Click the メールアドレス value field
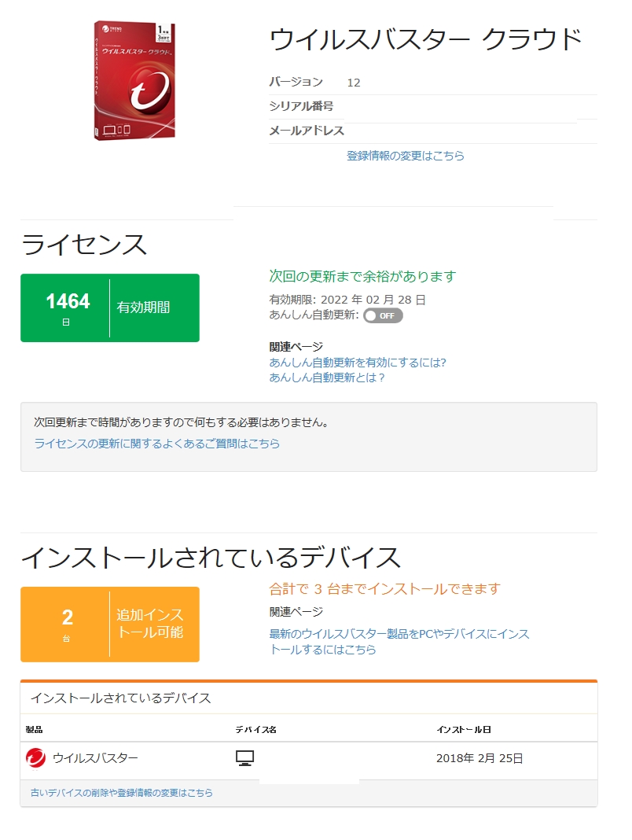 [x=472, y=131]
